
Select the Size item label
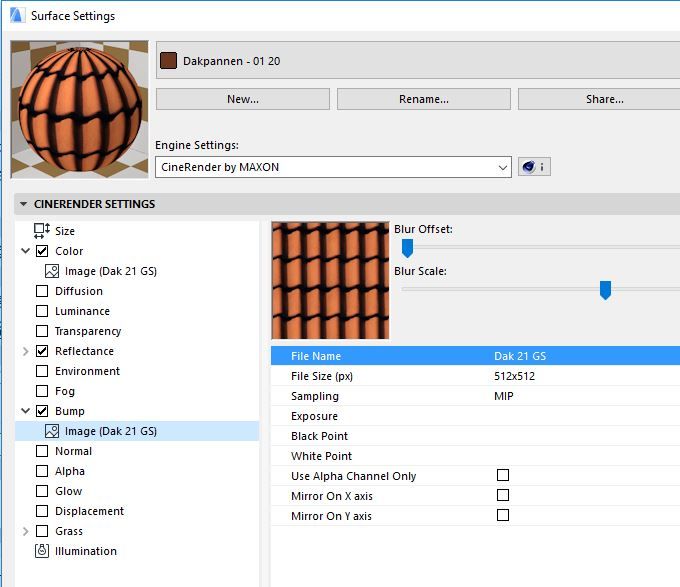coord(65,231)
